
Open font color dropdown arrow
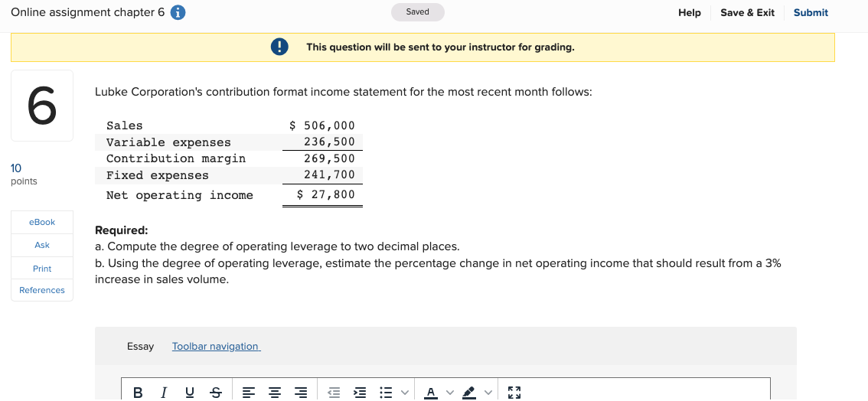coord(449,393)
